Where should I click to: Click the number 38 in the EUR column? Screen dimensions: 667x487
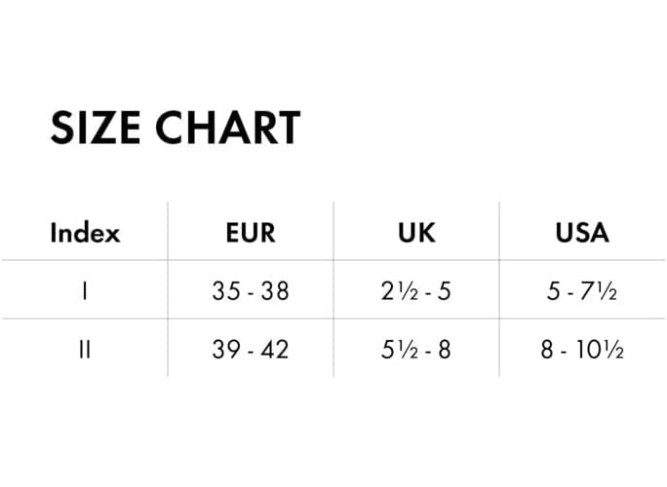[275, 291]
